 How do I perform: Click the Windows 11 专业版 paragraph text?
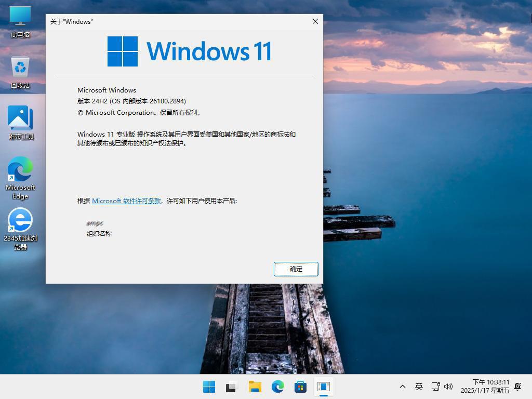(x=187, y=139)
